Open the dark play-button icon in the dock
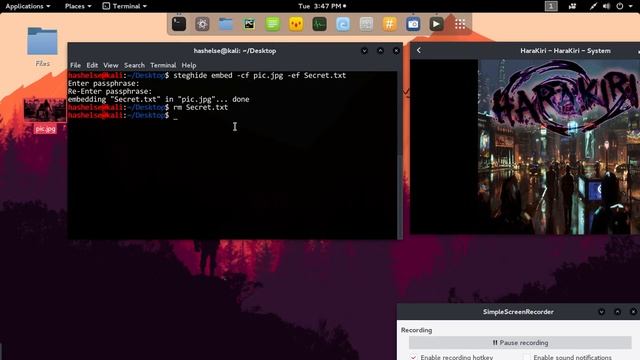 tap(436, 24)
